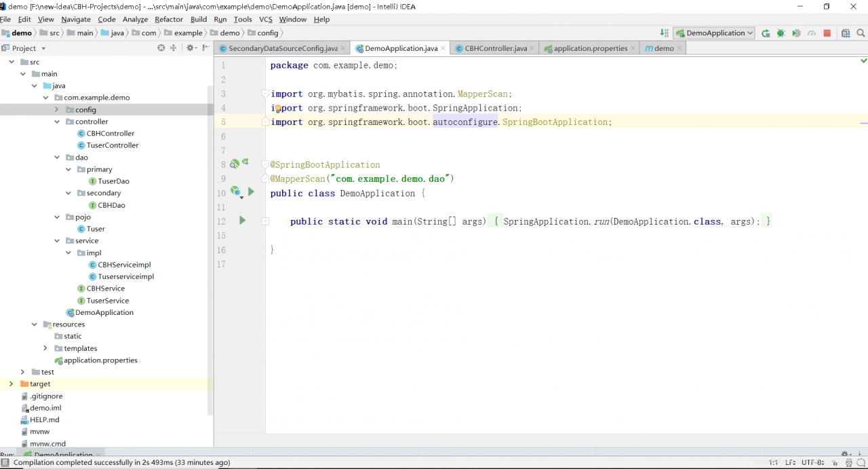The image size is (868, 469).
Task: Collapse the src folder
Action: click(12, 62)
